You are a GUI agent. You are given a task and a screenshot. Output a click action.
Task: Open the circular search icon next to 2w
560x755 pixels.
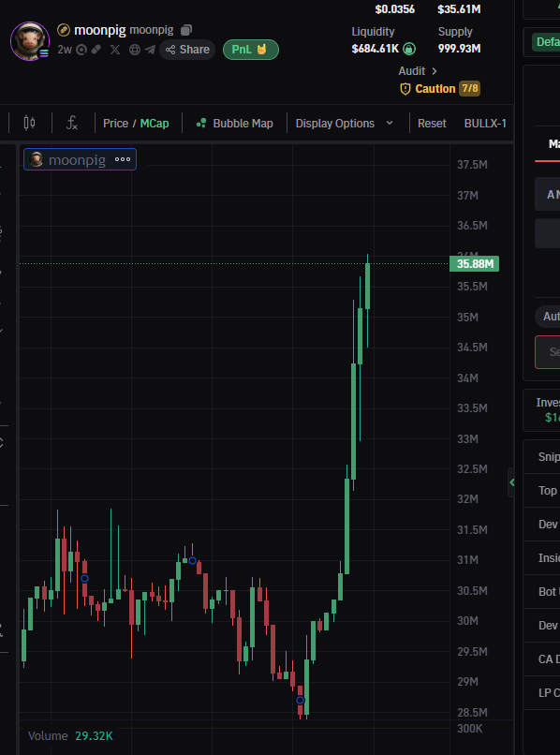coord(81,50)
